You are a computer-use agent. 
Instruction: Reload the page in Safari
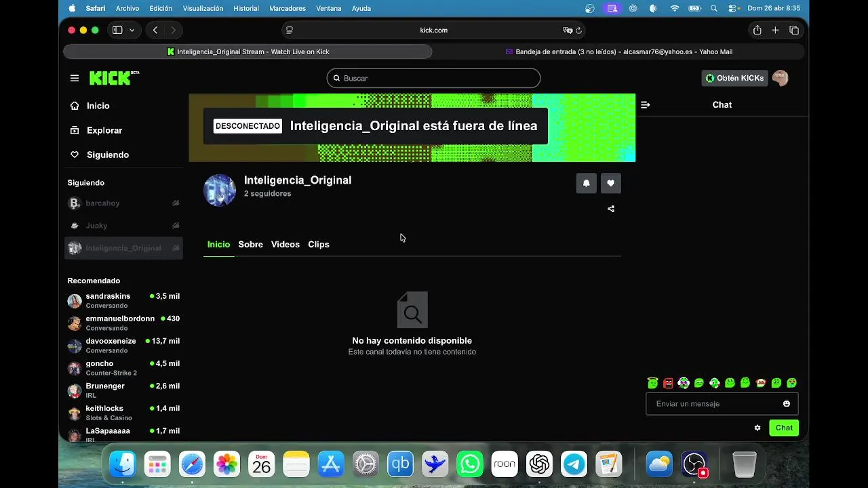click(578, 30)
